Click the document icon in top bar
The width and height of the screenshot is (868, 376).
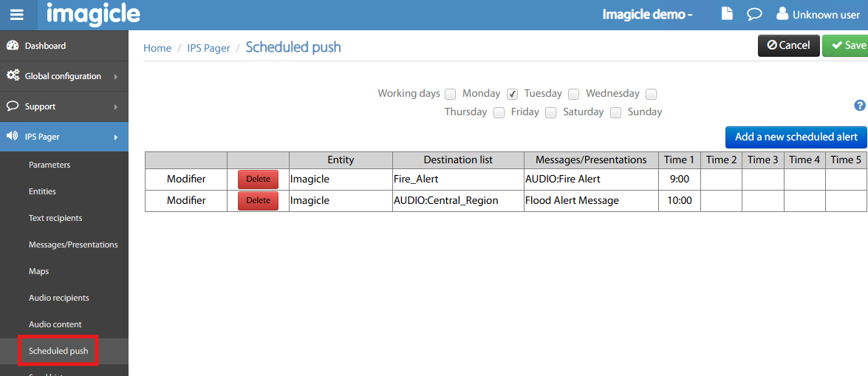coord(728,14)
